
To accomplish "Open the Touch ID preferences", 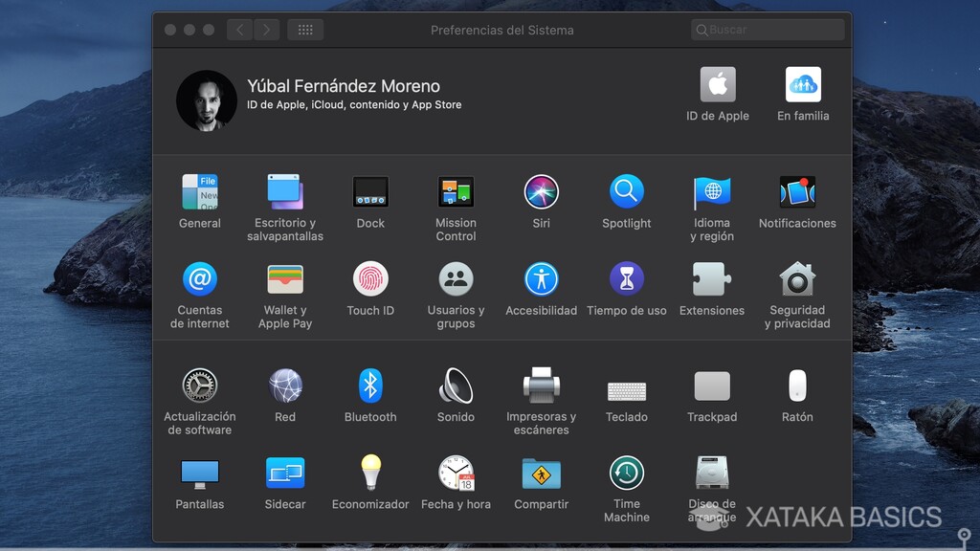I will click(x=370, y=279).
